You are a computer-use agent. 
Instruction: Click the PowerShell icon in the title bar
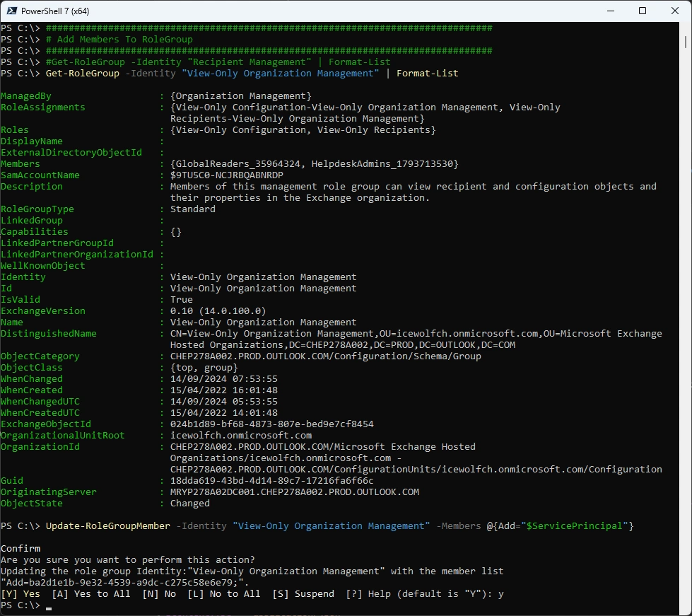tap(12, 11)
